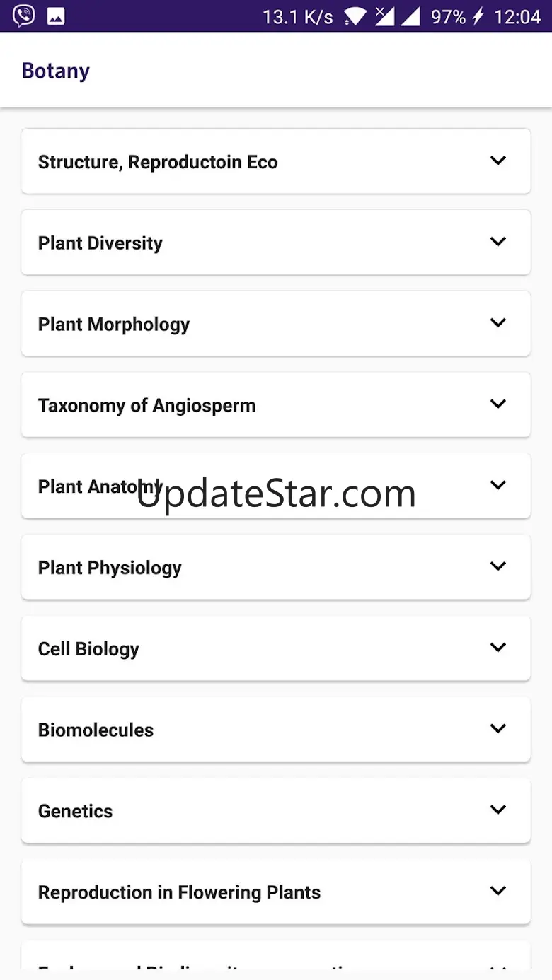This screenshot has width=552, height=980.
Task: Tap the image notification icon
Action: [x=56, y=16]
